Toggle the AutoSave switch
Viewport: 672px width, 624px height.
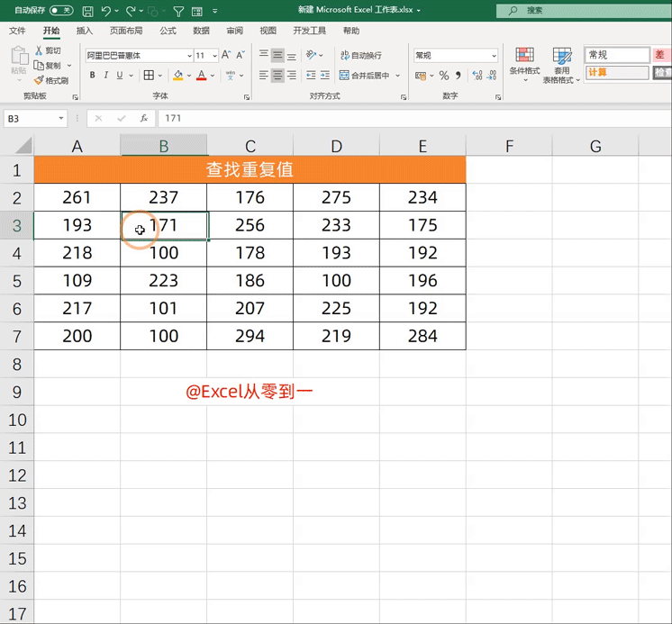(x=61, y=10)
